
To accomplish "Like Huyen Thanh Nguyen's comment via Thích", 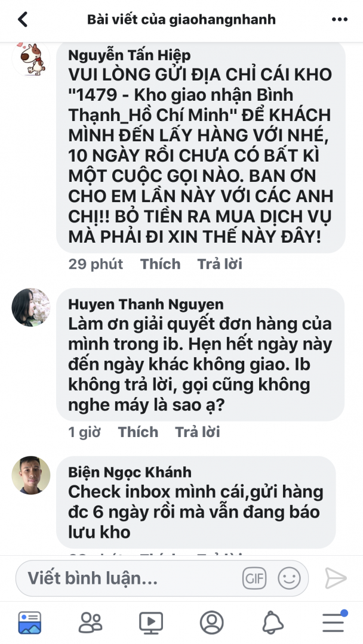I will 138,432.
